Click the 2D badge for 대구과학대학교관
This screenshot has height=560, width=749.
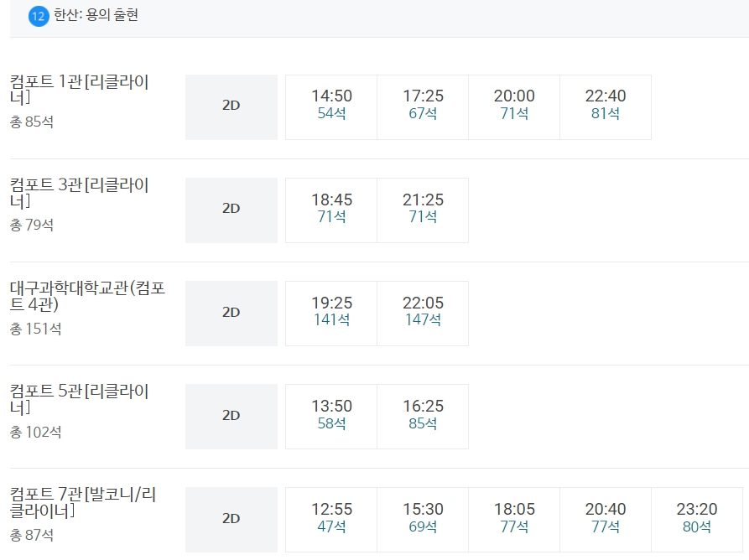(x=231, y=313)
